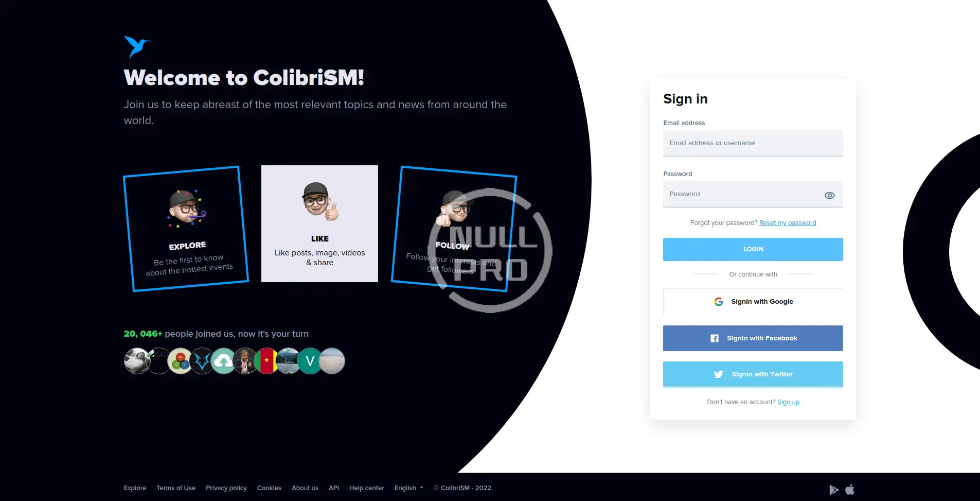Toggle password visibility eye icon
Image resolution: width=980 pixels, height=501 pixels.
click(x=830, y=195)
